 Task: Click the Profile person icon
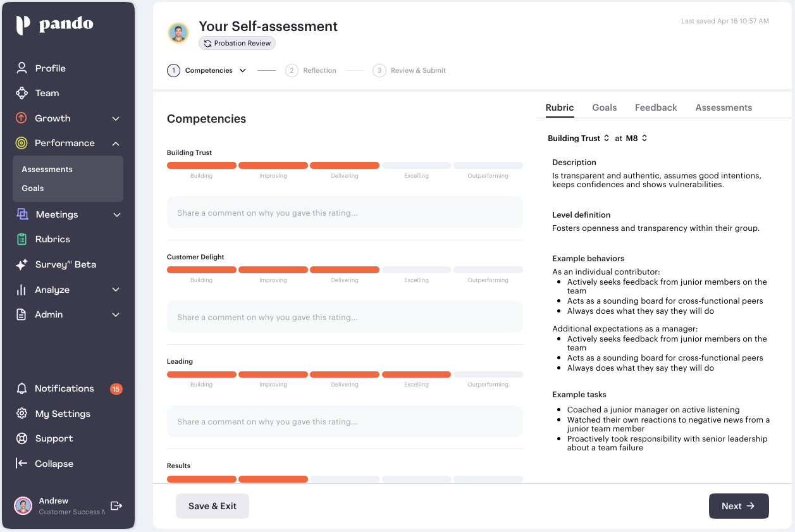coord(22,68)
